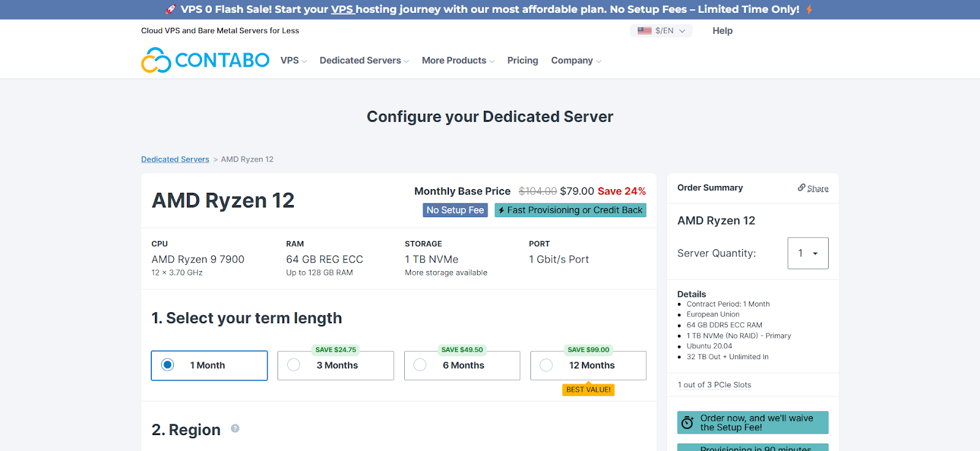
Task: Go to the Pricing page
Action: (522, 61)
